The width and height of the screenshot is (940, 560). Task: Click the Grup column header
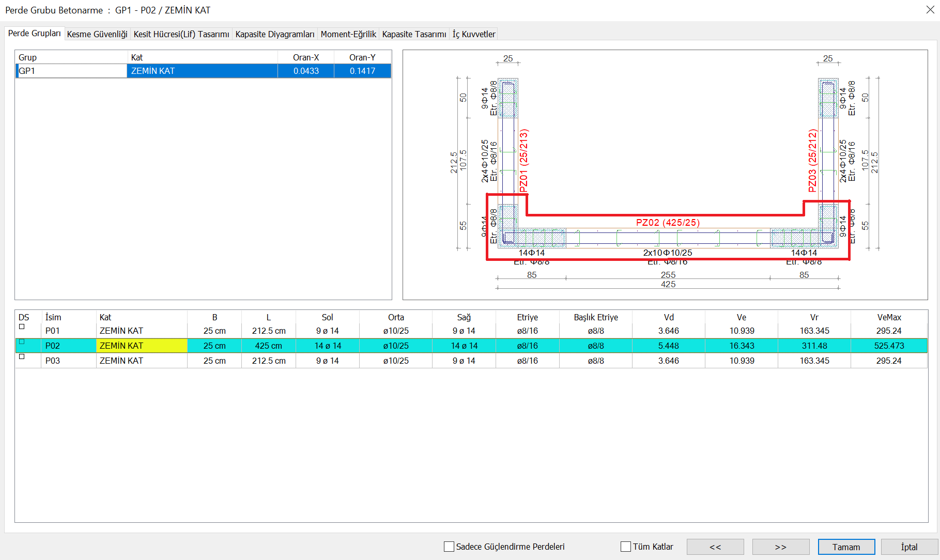pyautogui.click(x=71, y=57)
